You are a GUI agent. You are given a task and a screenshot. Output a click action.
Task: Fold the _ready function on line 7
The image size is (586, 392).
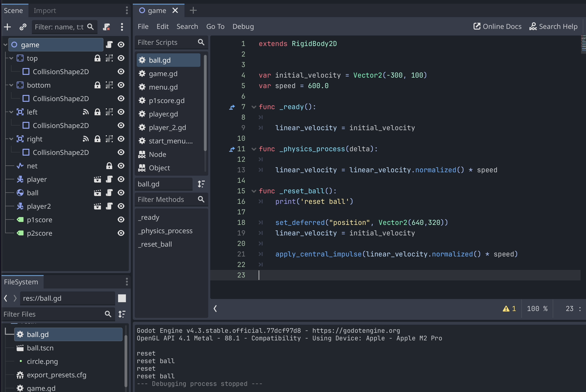point(254,107)
